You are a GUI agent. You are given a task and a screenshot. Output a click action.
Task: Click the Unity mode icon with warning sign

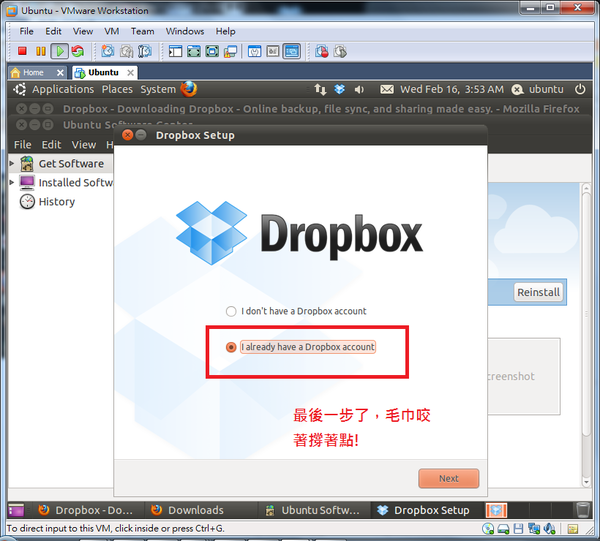coord(230,51)
